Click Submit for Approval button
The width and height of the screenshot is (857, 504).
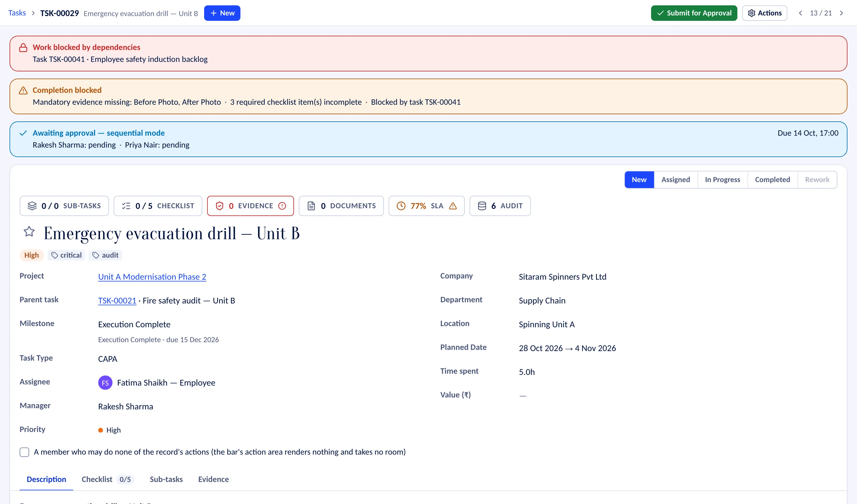[x=694, y=13]
